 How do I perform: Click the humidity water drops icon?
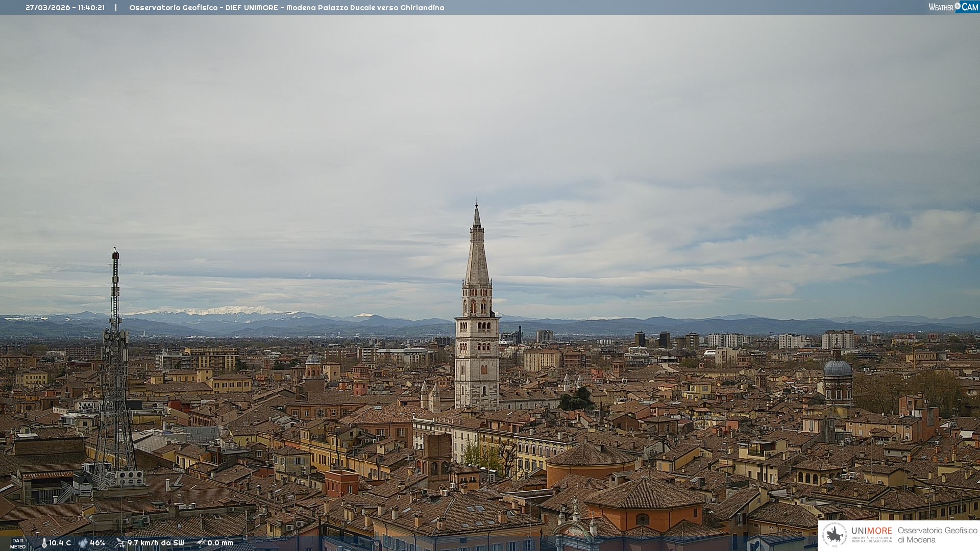83,543
